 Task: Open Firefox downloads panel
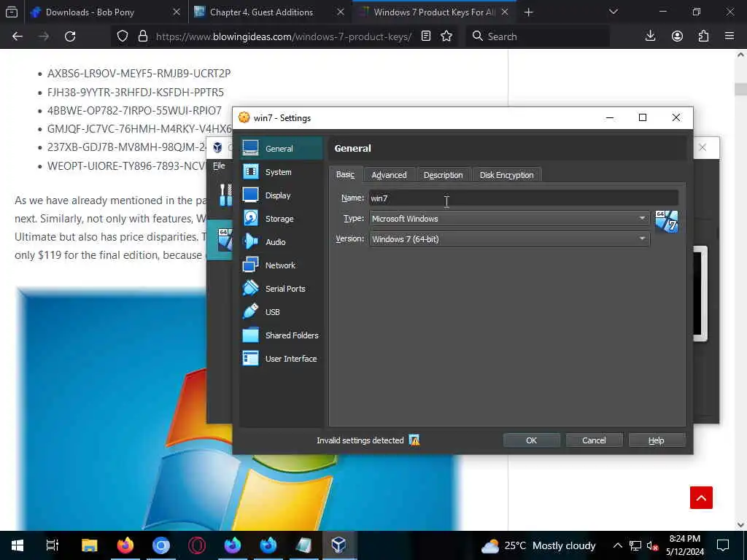[650, 36]
